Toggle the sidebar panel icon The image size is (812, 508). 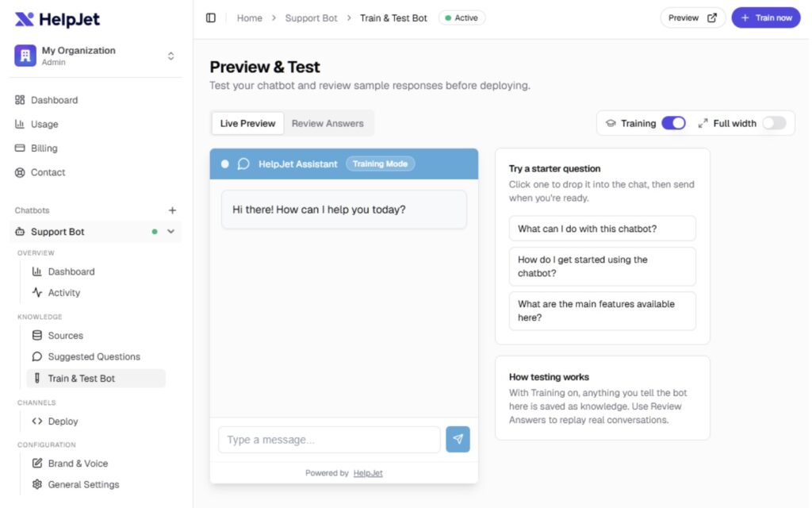pos(211,18)
